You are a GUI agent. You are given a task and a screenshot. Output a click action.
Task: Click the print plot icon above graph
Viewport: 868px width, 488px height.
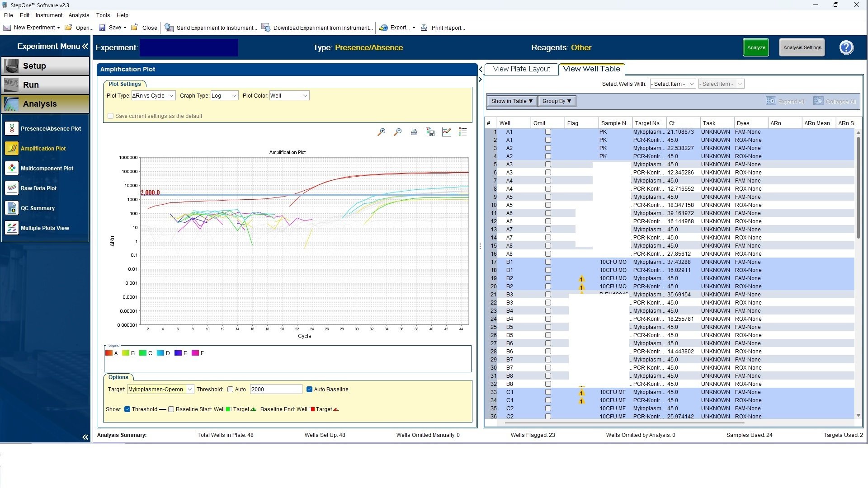click(x=414, y=132)
